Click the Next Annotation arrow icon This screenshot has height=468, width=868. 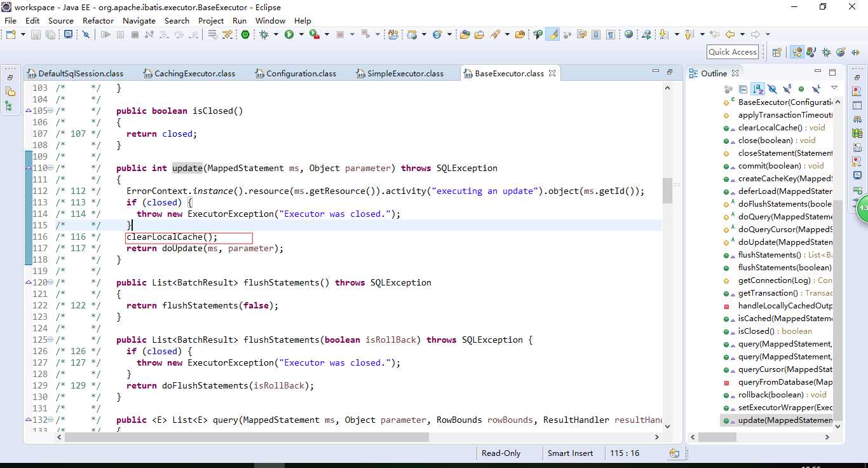(664, 34)
